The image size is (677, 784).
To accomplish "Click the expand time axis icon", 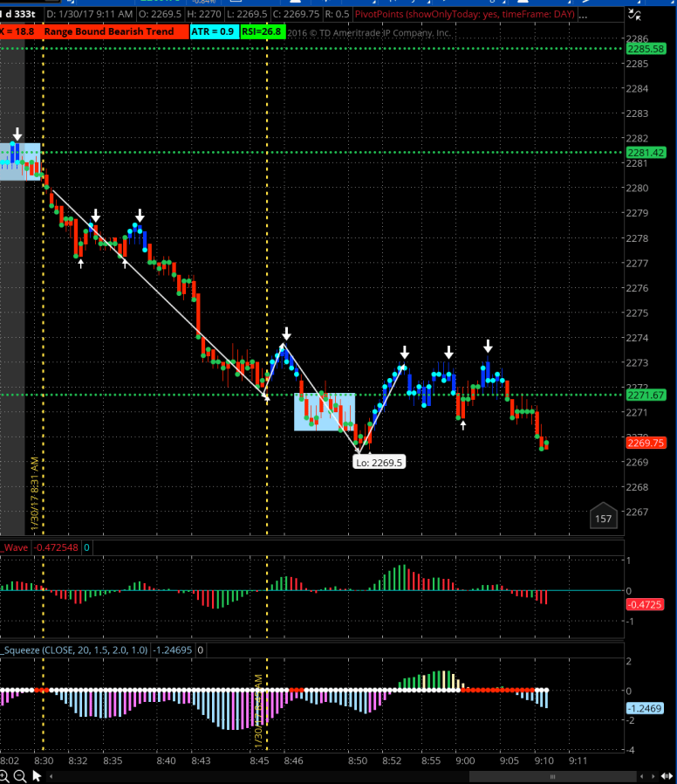I will point(667,776).
